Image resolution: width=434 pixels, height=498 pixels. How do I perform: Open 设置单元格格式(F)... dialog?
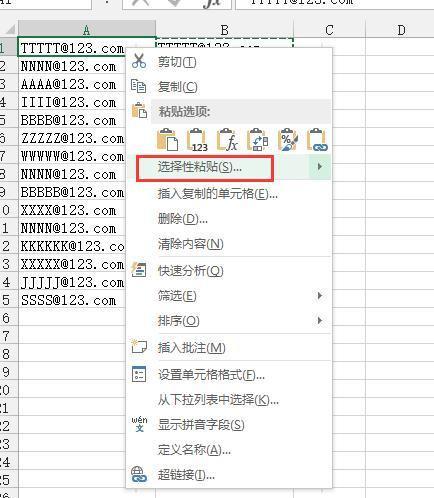(211, 375)
